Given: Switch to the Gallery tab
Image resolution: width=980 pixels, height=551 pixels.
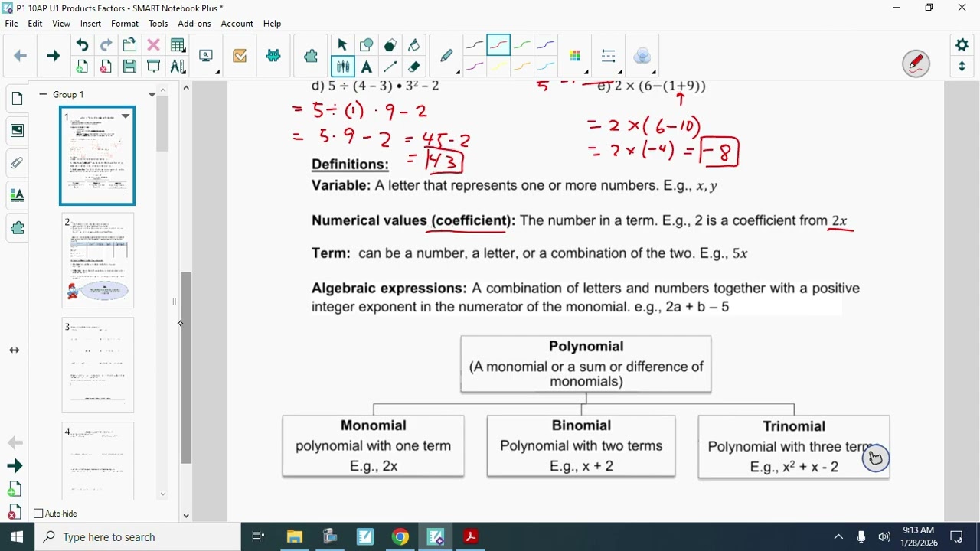Looking at the screenshot, I should 17,130.
